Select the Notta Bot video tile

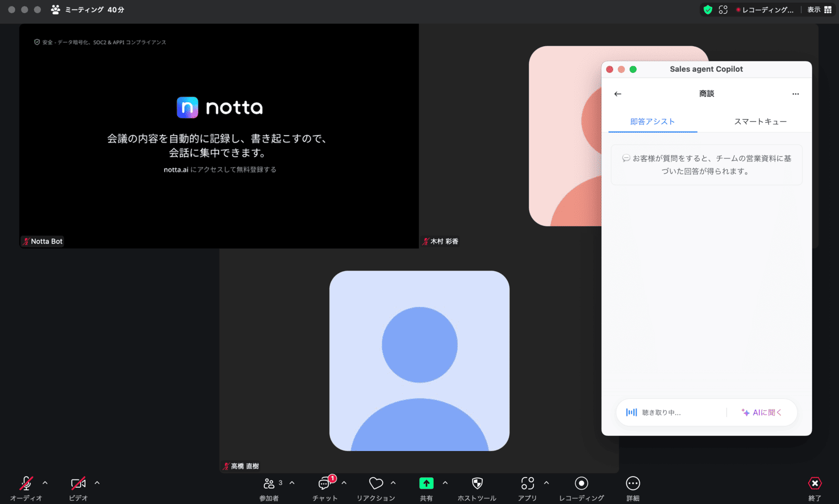[x=219, y=136]
